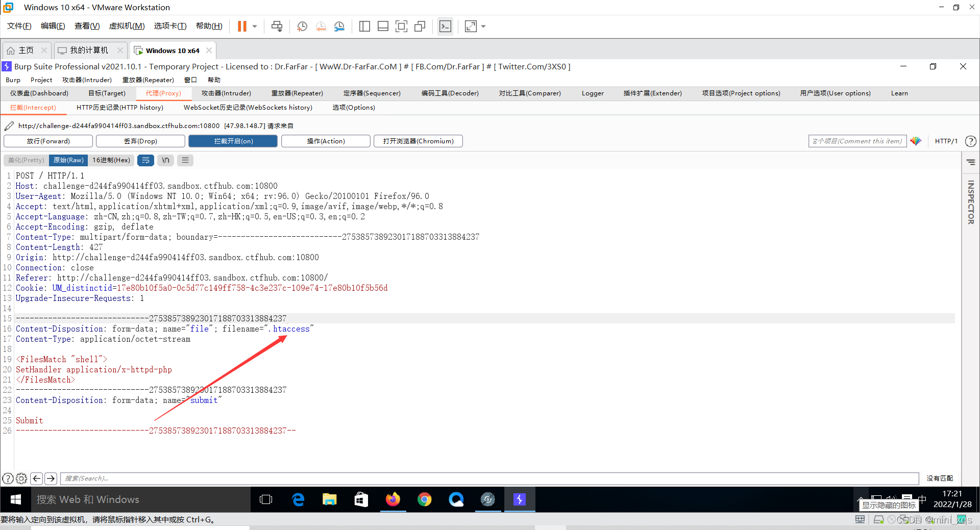Viewport: 980px width, 530px height.
Task: Click the take snapshot icon in VMware toolbar
Action: (x=302, y=26)
